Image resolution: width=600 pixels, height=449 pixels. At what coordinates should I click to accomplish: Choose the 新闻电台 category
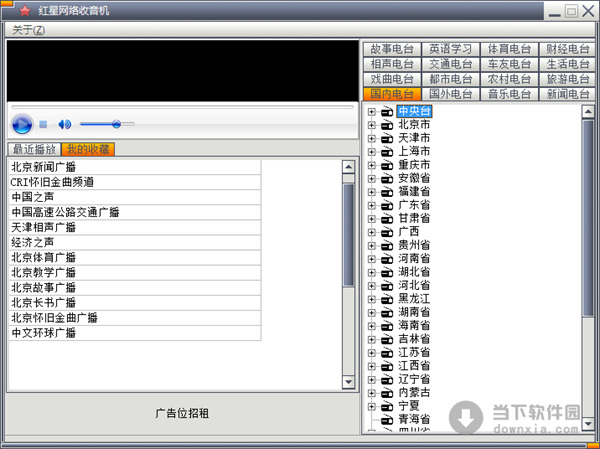click(567, 94)
